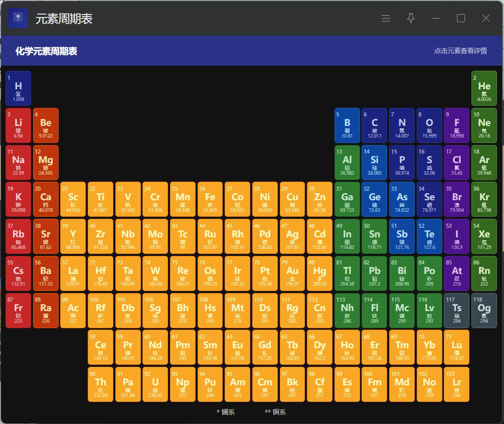Image resolution: width=504 pixels, height=424 pixels.
Task: Click the Oganesson (Og) tile
Action: click(x=484, y=311)
